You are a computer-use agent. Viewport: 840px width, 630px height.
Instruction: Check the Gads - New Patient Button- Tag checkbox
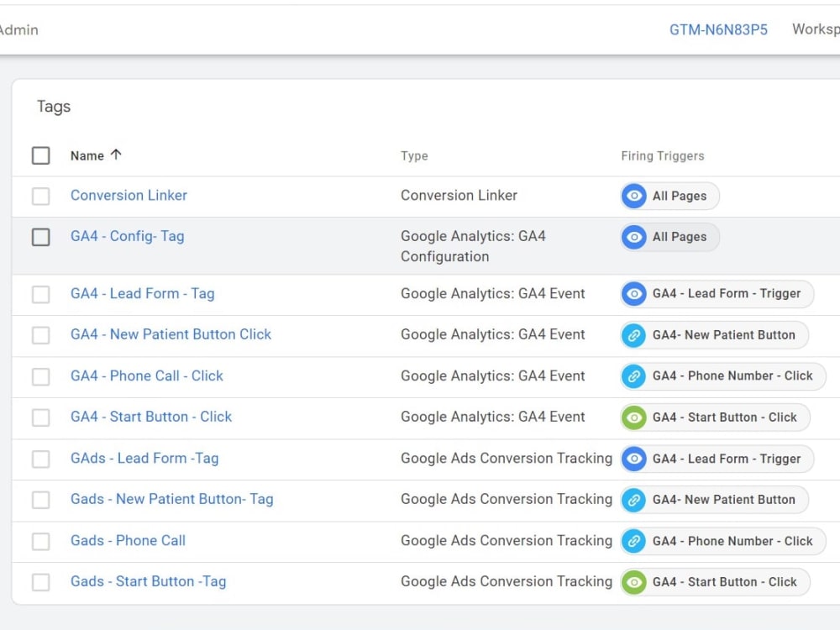coord(40,500)
